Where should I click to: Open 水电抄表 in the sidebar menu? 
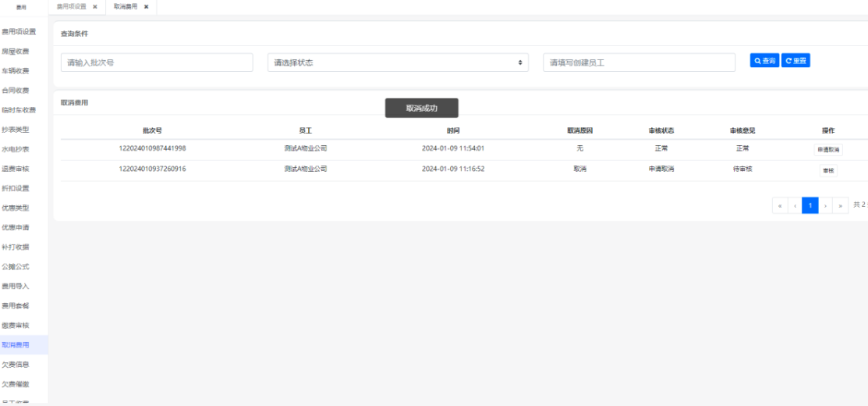[x=16, y=149]
